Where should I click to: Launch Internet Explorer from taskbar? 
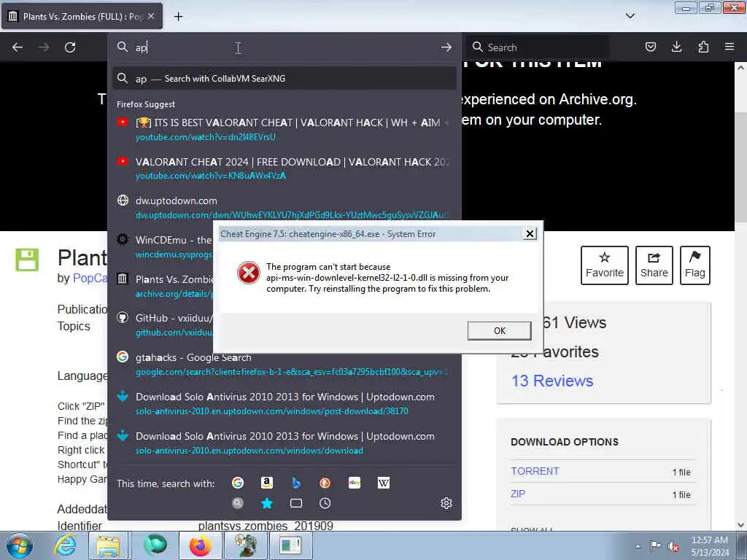pos(64,545)
